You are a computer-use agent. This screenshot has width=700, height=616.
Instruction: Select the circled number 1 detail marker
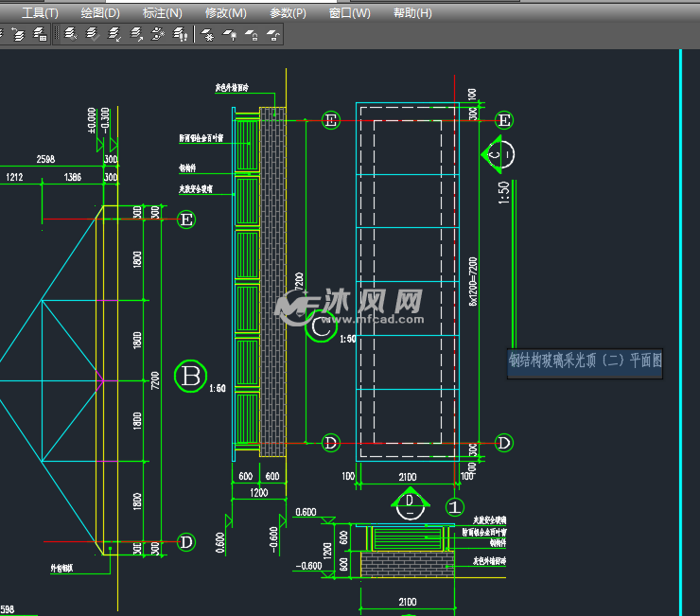click(x=455, y=507)
